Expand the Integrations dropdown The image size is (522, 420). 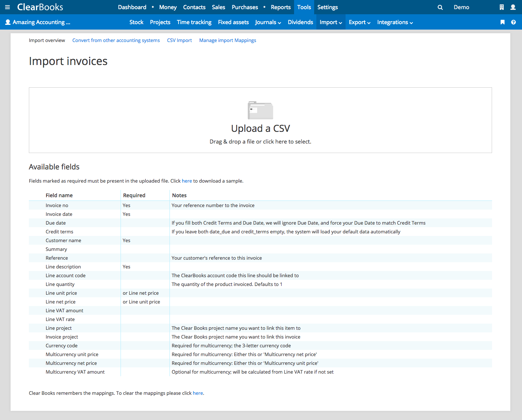pos(395,22)
